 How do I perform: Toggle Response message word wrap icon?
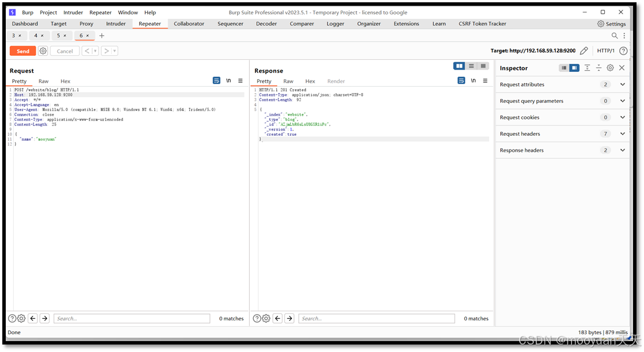pyautogui.click(x=461, y=81)
